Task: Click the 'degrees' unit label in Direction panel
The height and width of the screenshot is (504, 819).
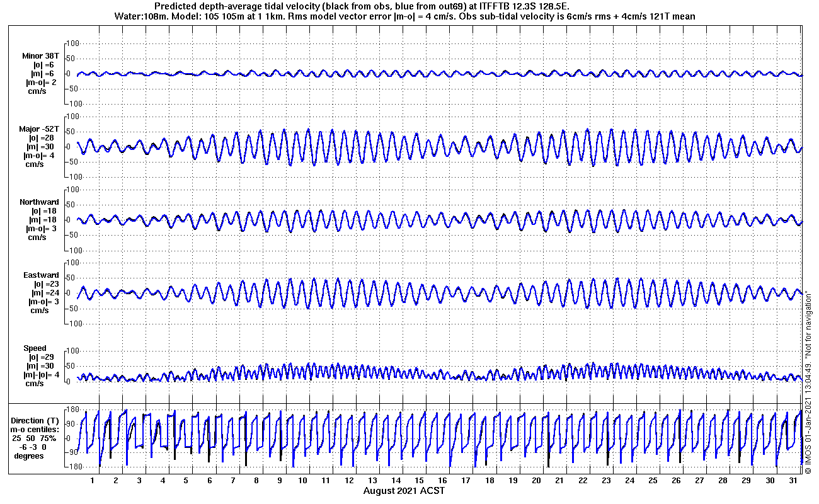Action: point(30,455)
